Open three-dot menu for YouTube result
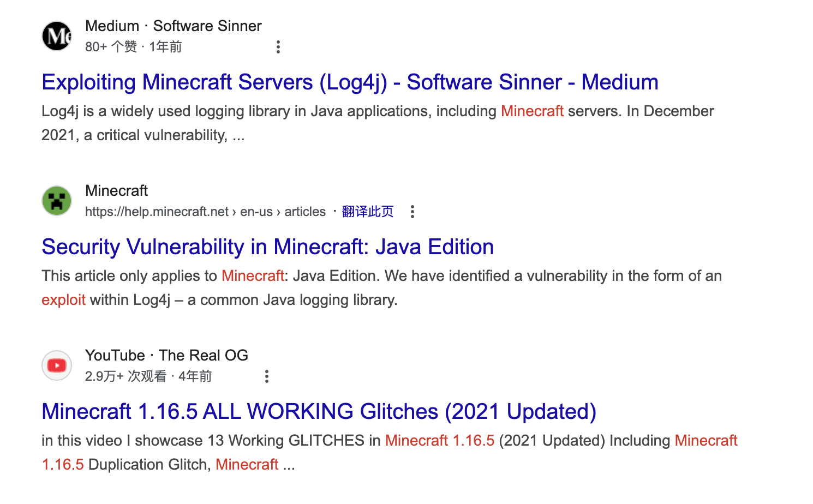Viewport: 813px width, 504px height. (267, 376)
